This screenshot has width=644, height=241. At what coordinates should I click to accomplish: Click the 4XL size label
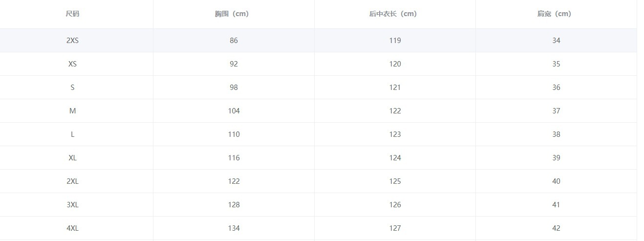pos(72,228)
